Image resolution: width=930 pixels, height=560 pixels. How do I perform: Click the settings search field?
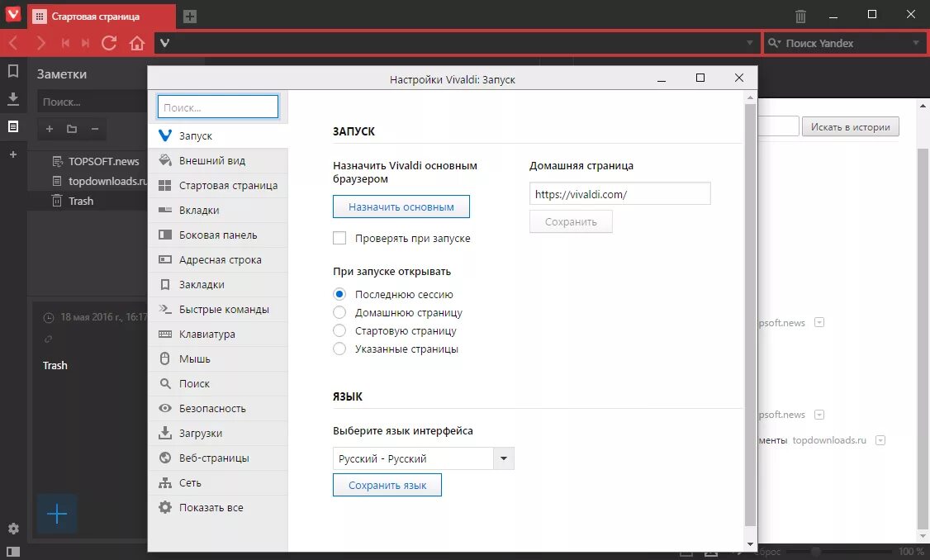click(218, 107)
